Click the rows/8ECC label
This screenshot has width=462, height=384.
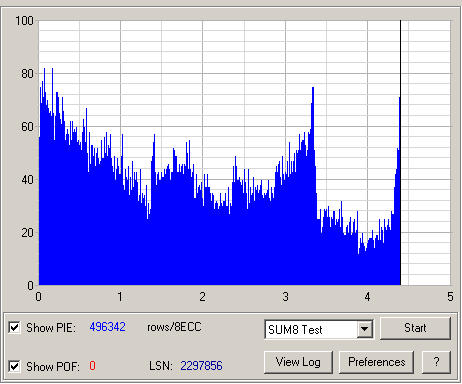174,327
